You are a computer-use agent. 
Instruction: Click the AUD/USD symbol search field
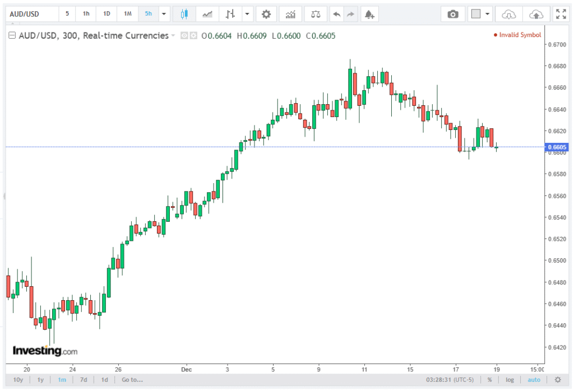click(x=31, y=13)
